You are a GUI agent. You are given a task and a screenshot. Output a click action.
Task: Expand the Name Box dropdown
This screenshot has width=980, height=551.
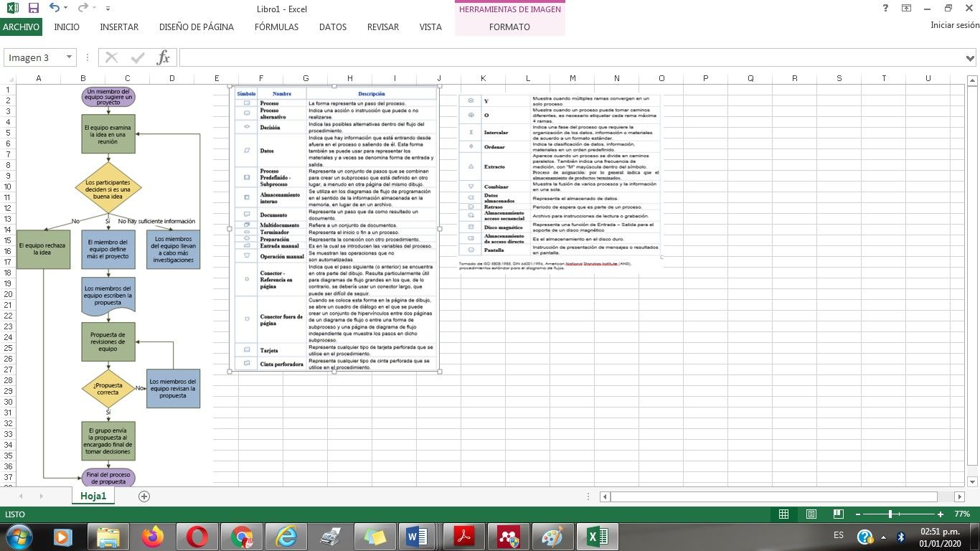pyautogui.click(x=70, y=57)
